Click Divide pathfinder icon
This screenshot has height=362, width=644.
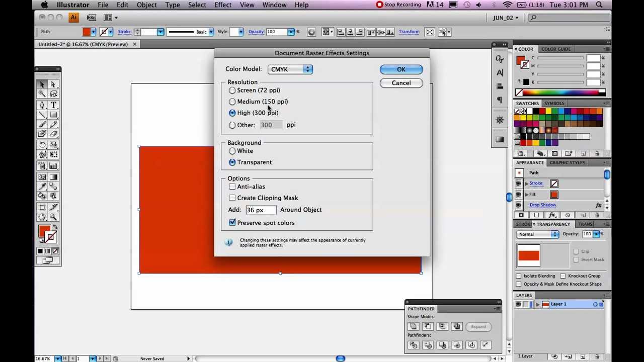click(x=413, y=345)
